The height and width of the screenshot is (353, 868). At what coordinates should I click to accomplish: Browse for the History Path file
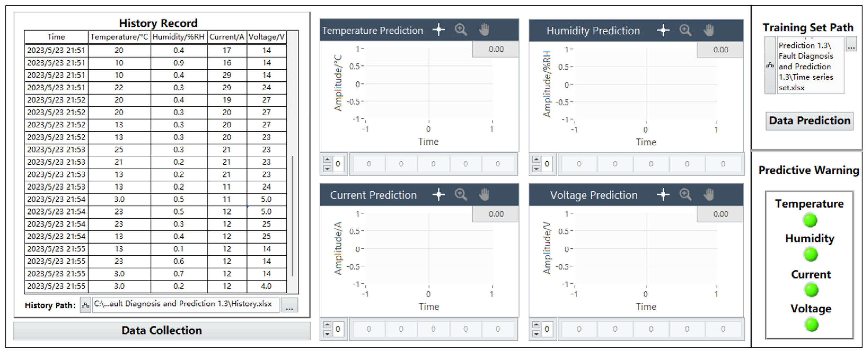click(x=289, y=306)
